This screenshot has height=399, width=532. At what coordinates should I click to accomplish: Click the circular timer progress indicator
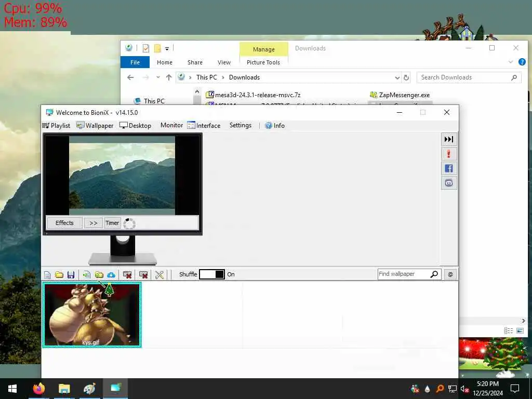tap(129, 223)
